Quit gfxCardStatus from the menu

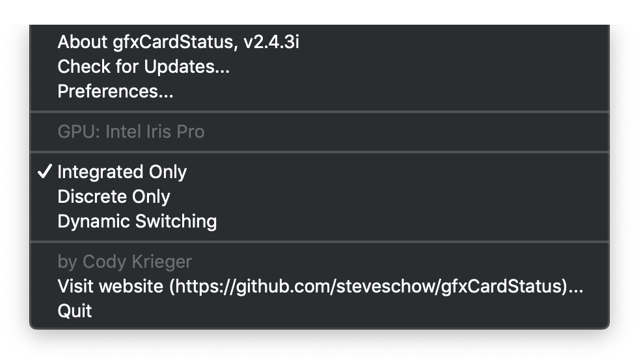pyautogui.click(x=319, y=311)
